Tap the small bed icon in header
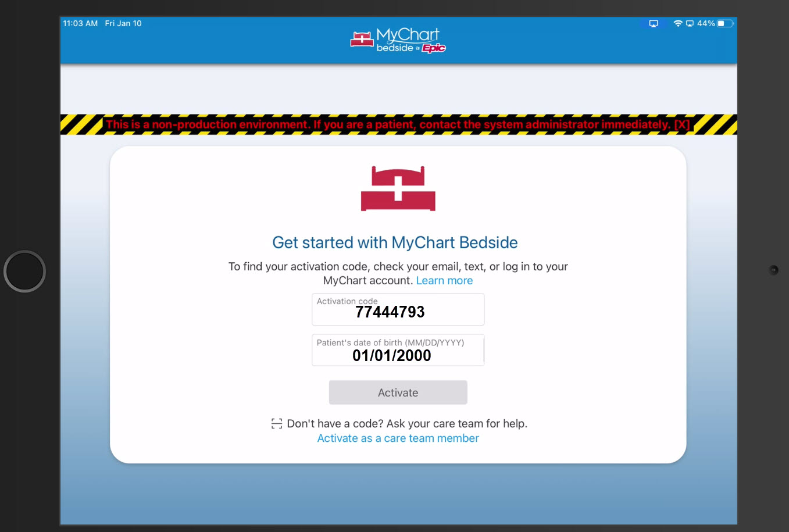789x532 pixels. point(362,40)
